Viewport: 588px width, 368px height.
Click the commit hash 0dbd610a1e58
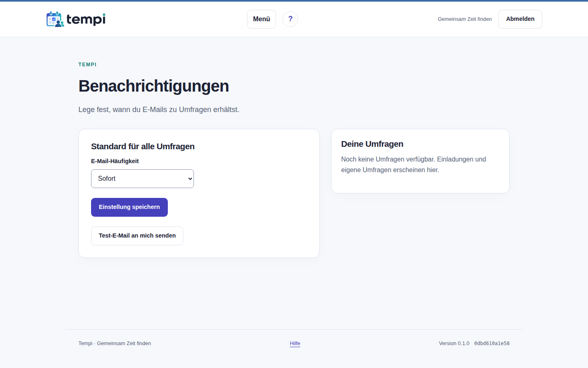(x=492, y=343)
